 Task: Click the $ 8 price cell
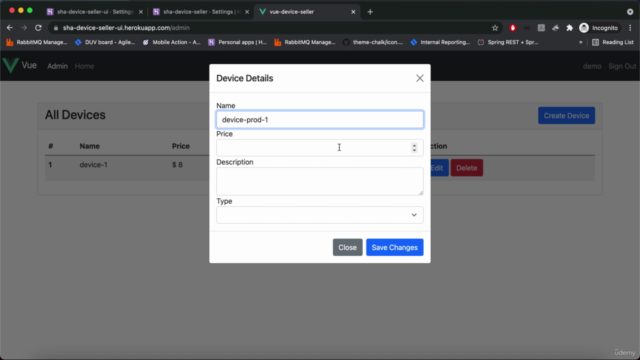177,165
